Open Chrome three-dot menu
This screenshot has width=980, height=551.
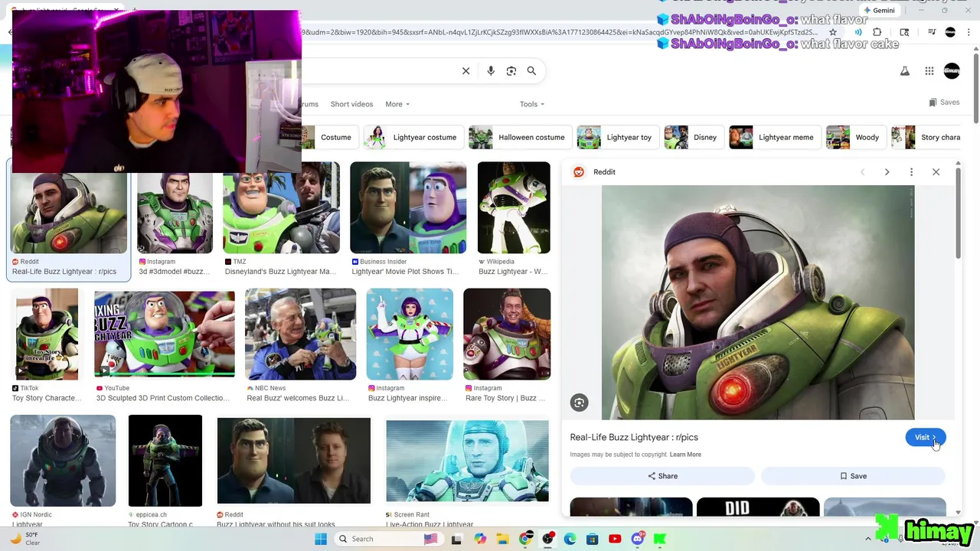pyautogui.click(x=968, y=32)
